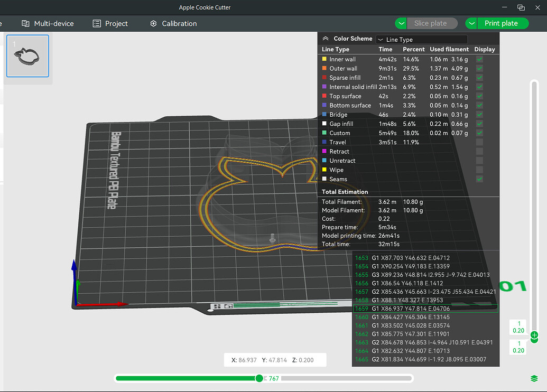Minimize the Apple Cookie Cutter window

coord(504,7)
